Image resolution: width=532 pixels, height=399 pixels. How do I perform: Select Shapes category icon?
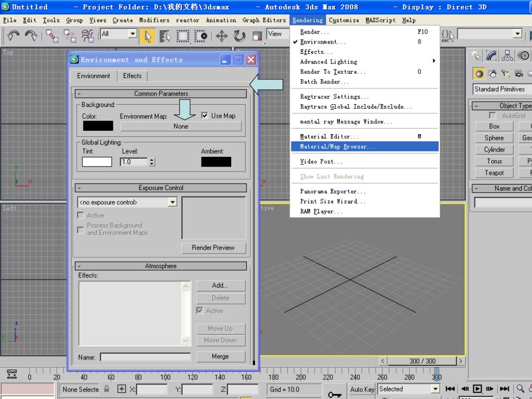[493, 74]
